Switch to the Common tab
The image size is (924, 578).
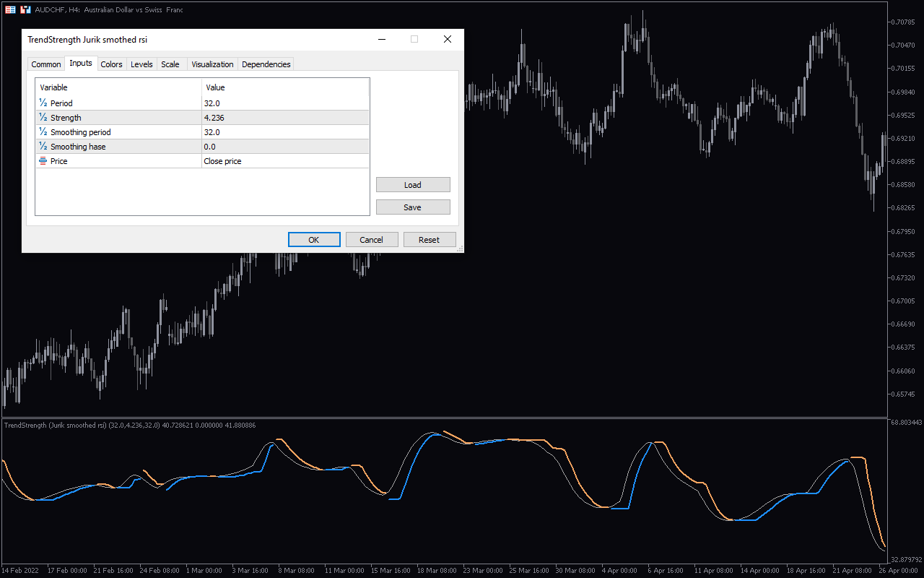click(46, 64)
